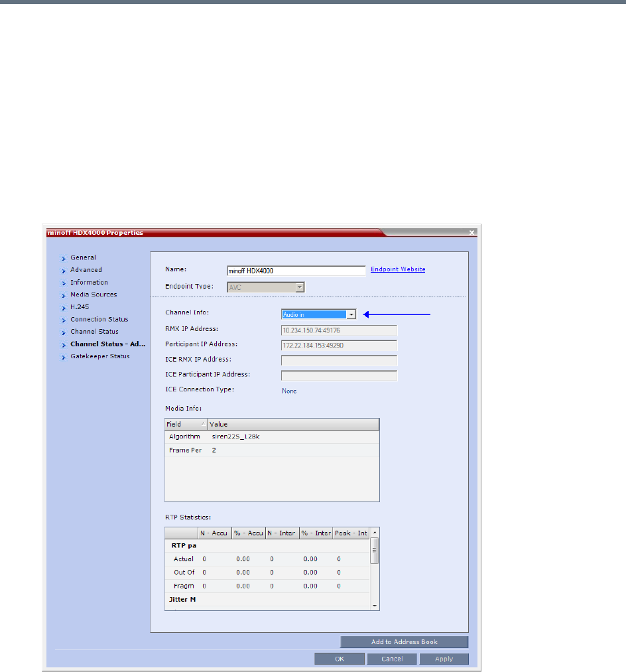Image resolution: width=626 pixels, height=672 pixels.
Task: Click RTP Statistics scrollbar down arrow
Action: pos(375,606)
